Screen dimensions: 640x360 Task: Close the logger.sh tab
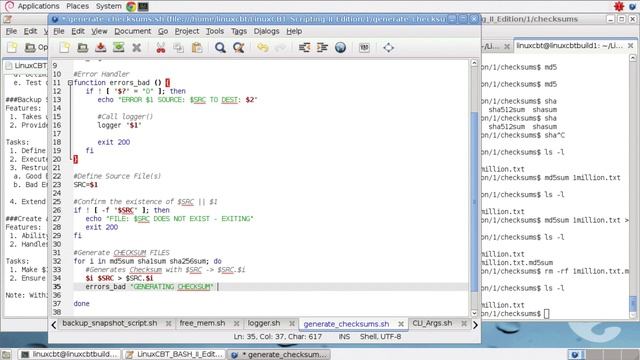pos(291,323)
